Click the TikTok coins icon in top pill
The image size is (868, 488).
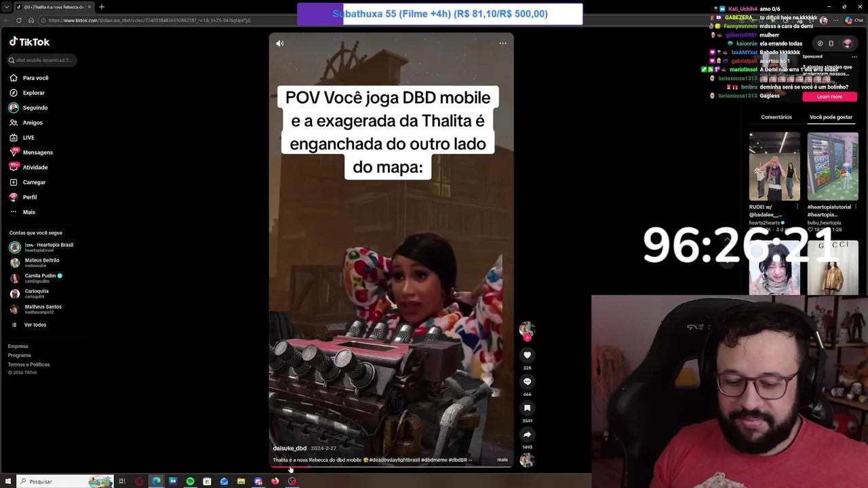[820, 43]
